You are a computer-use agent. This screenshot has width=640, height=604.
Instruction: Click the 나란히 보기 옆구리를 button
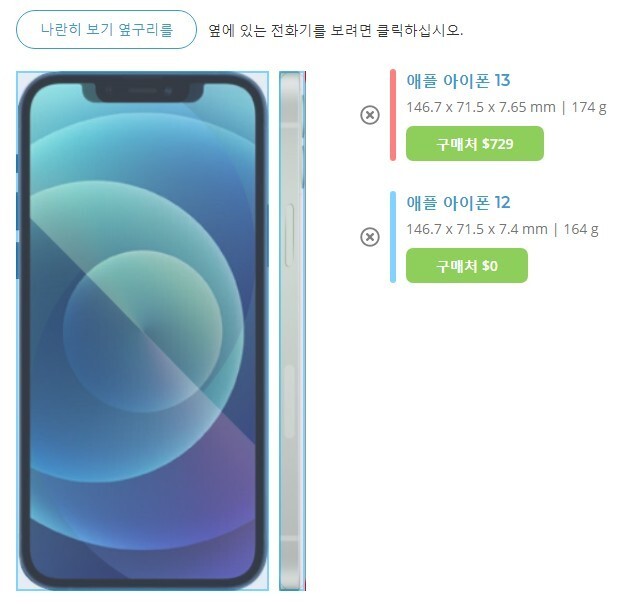tap(106, 30)
